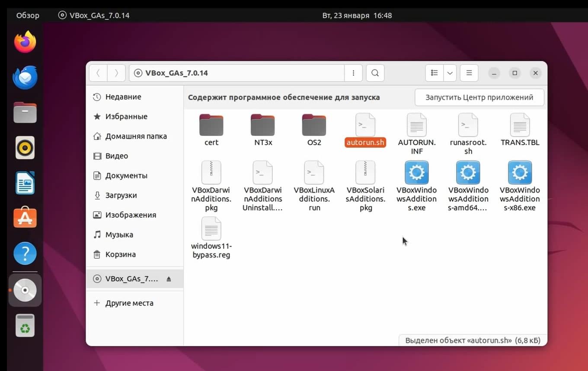Image resolution: width=588 pixels, height=371 pixels.
Task: Switch to list view with toggle button
Action: tap(435, 73)
